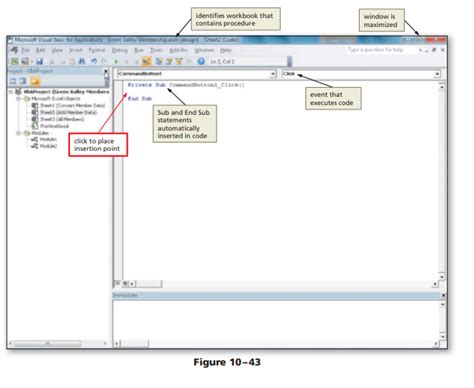Toggle Folders view in the Project pane
This screenshot has width=474, height=388.
35,81
